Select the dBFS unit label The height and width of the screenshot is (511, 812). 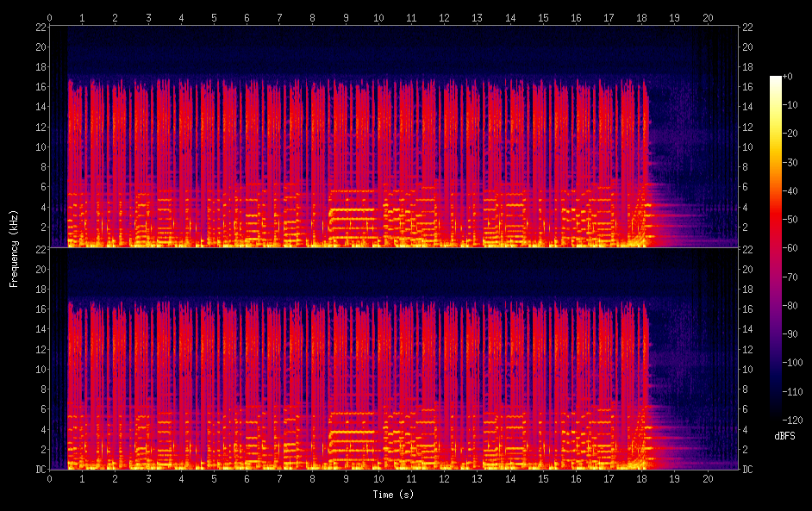785,436
